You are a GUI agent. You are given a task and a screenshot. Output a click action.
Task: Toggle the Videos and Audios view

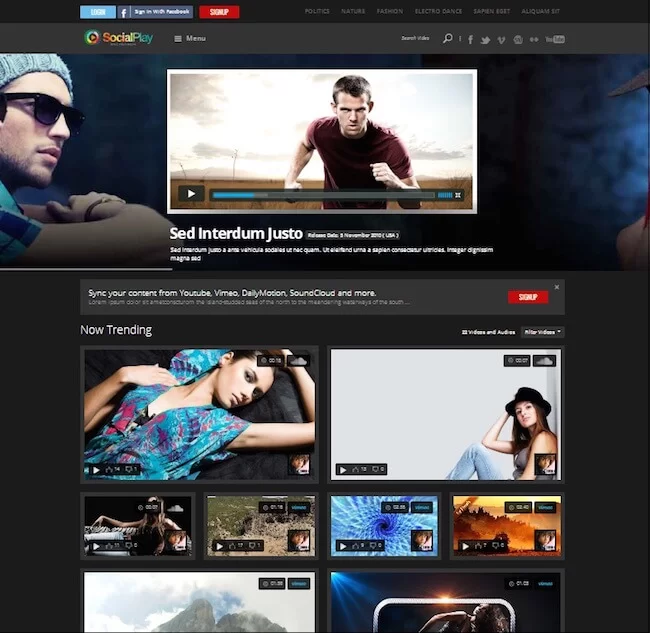[489, 332]
